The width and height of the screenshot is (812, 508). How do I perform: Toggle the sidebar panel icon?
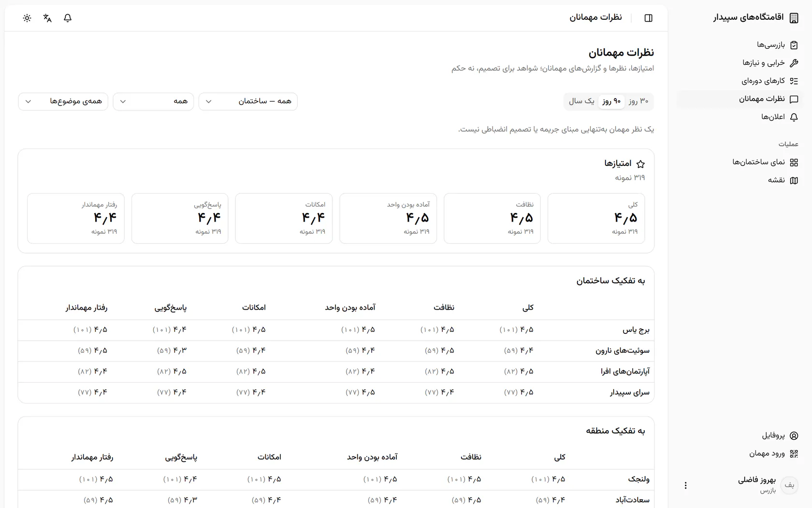(649, 18)
